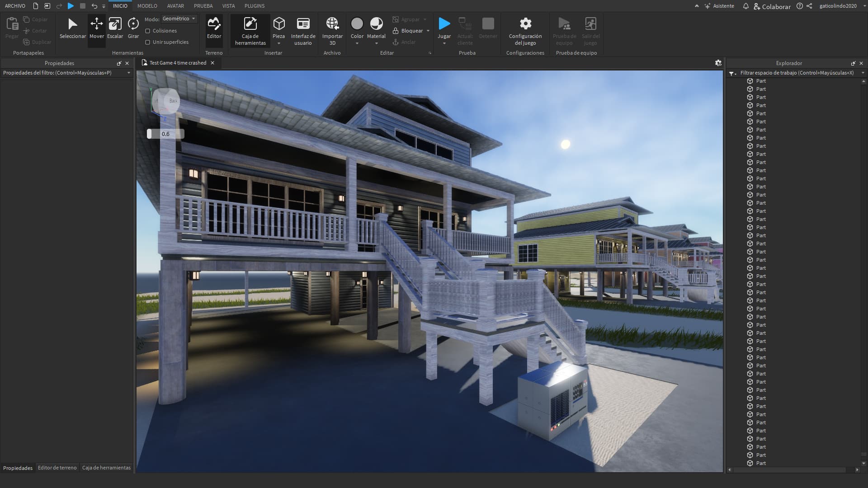Activate the Escalar tool
The height and width of the screenshot is (488, 868).
(x=115, y=29)
